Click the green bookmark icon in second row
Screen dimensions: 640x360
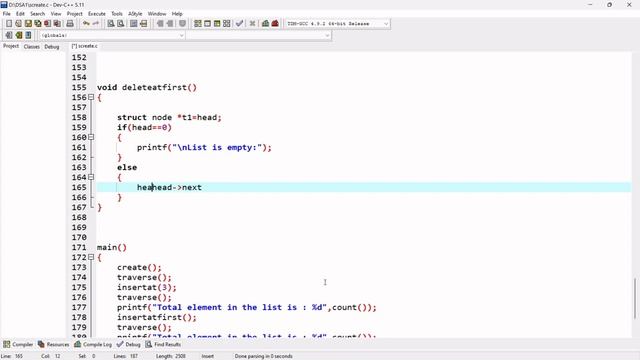[19, 36]
